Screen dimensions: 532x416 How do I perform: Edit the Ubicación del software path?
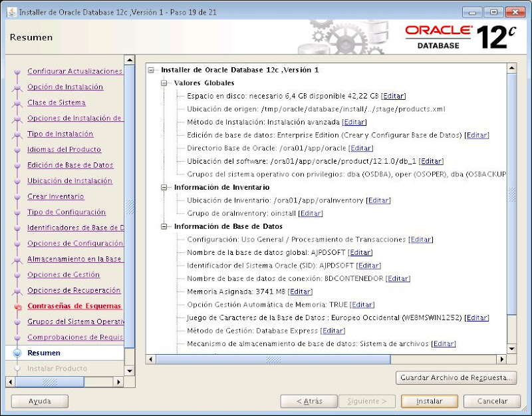coord(431,161)
